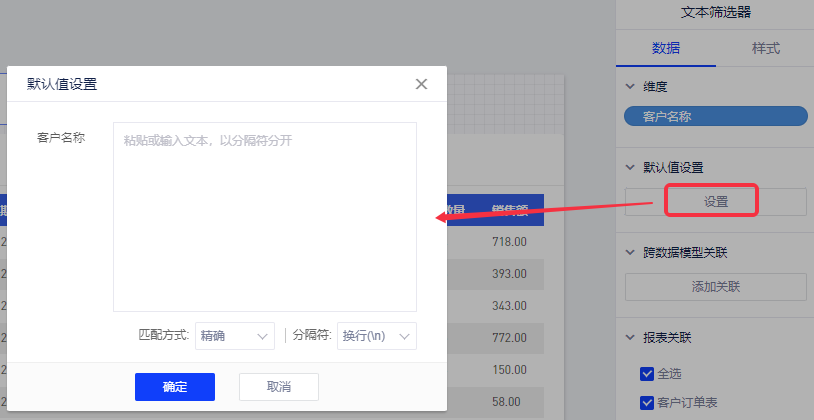Close the 默认值设置 dialog with X
Viewport: 814px width, 420px height.
(421, 84)
